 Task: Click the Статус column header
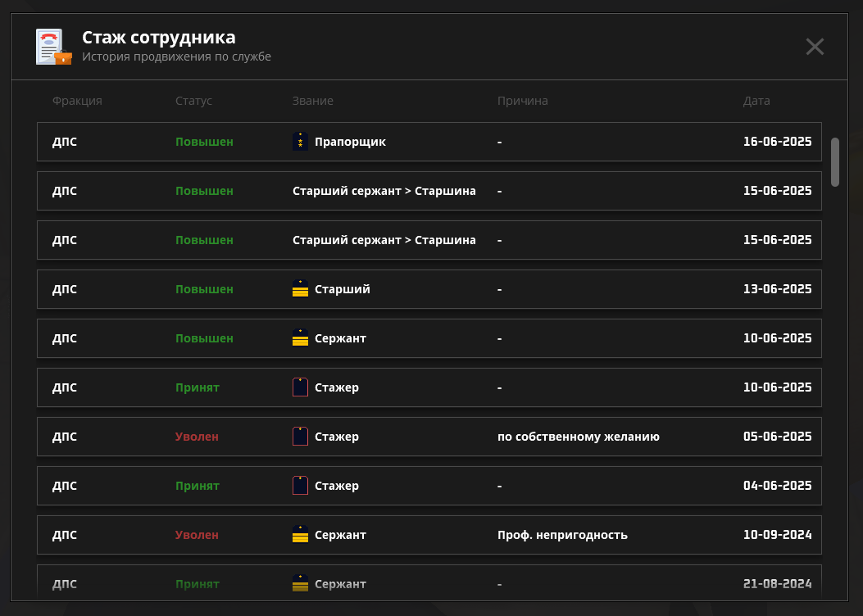pos(193,101)
